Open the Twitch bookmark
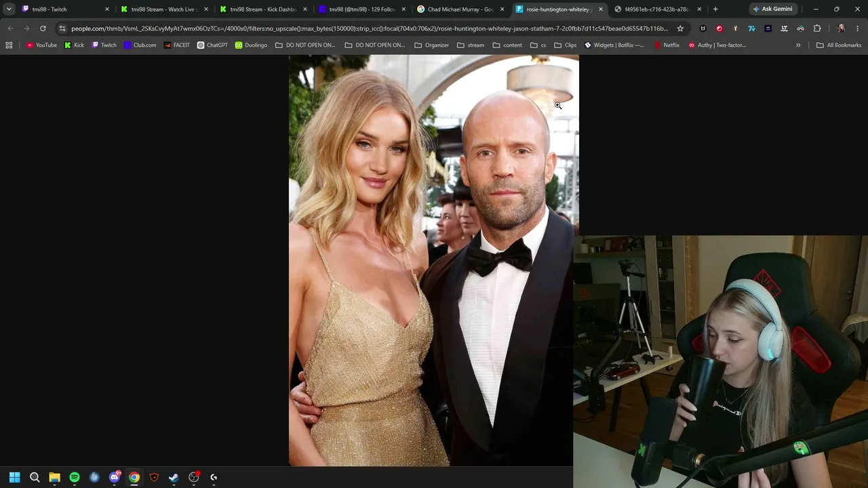The height and width of the screenshot is (488, 868). 104,45
